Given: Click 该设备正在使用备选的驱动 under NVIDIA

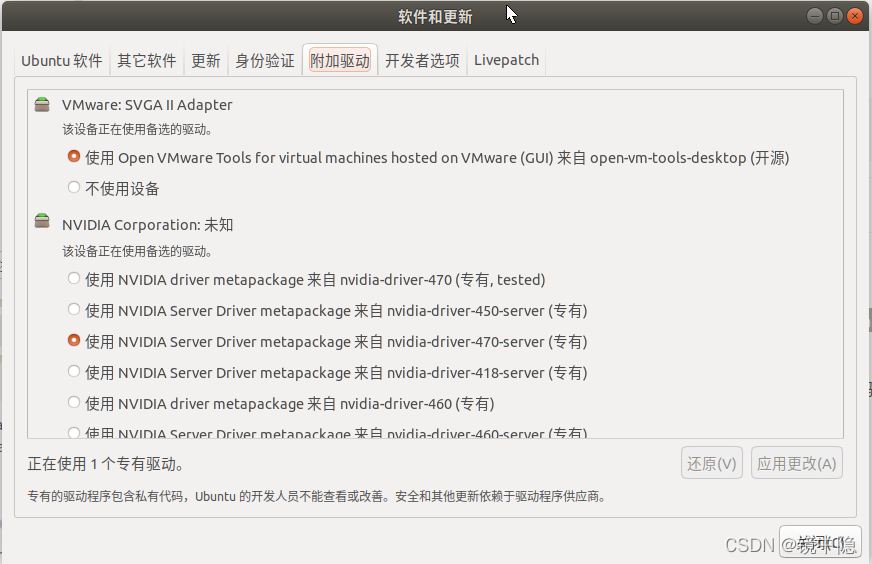Looking at the screenshot, I should click(x=137, y=251).
